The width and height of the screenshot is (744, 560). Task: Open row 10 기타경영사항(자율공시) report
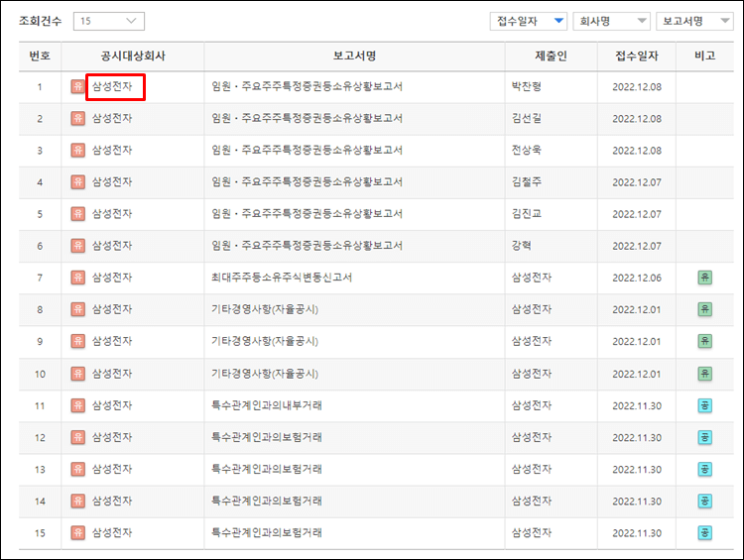click(265, 374)
